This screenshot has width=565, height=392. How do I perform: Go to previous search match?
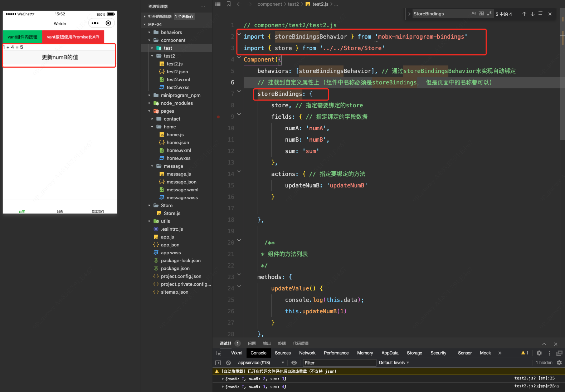click(524, 14)
